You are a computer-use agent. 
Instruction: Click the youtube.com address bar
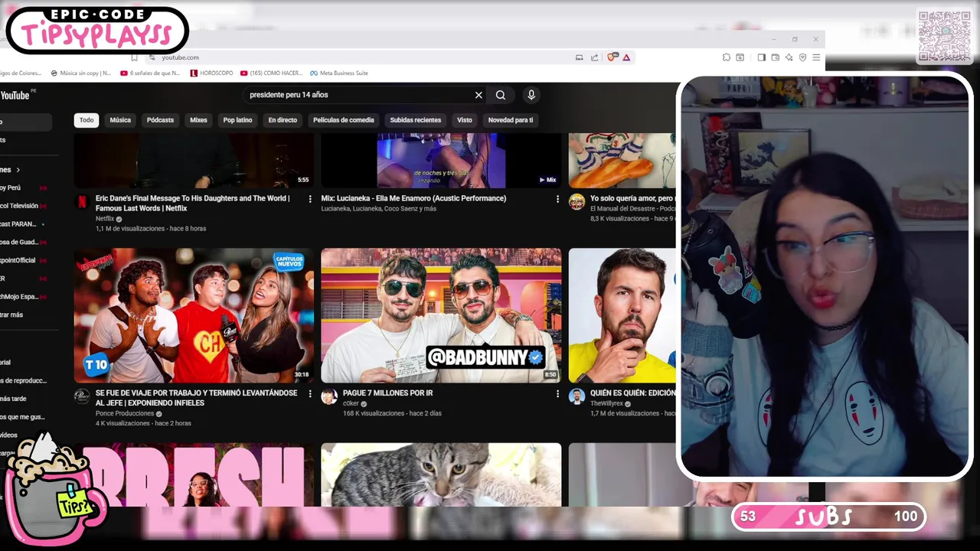click(x=360, y=57)
